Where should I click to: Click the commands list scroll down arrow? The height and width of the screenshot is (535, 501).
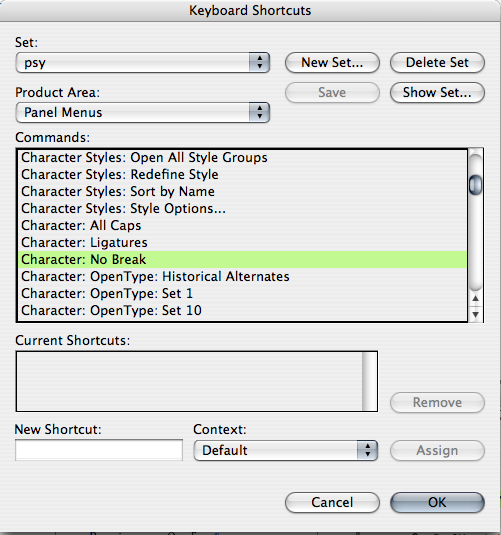tap(475, 314)
